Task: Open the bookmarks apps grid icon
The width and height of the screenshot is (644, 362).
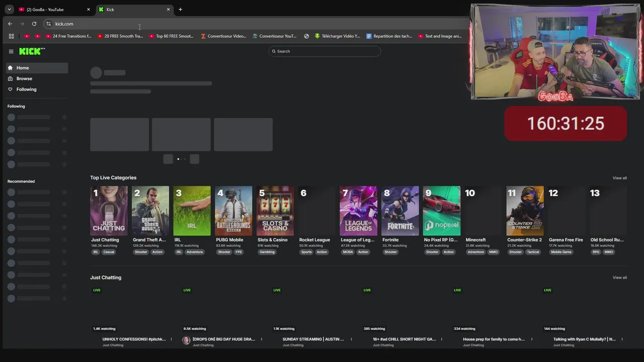Action: coord(11,36)
